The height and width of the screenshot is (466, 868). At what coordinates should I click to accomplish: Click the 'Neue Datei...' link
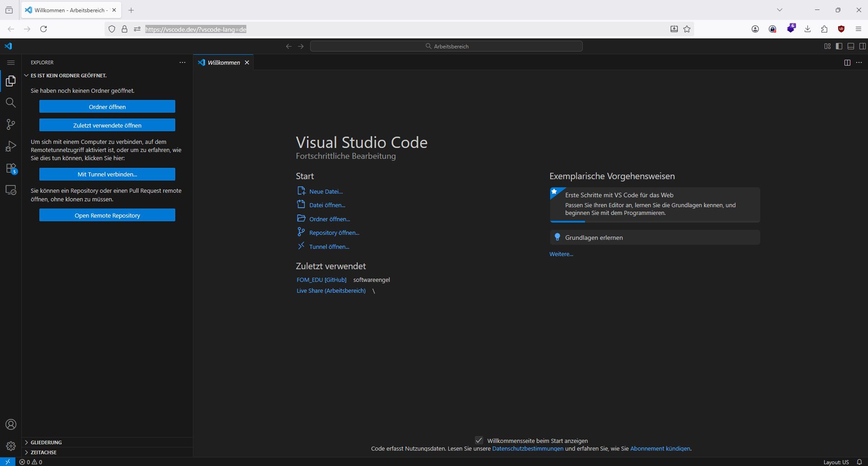[x=326, y=191]
